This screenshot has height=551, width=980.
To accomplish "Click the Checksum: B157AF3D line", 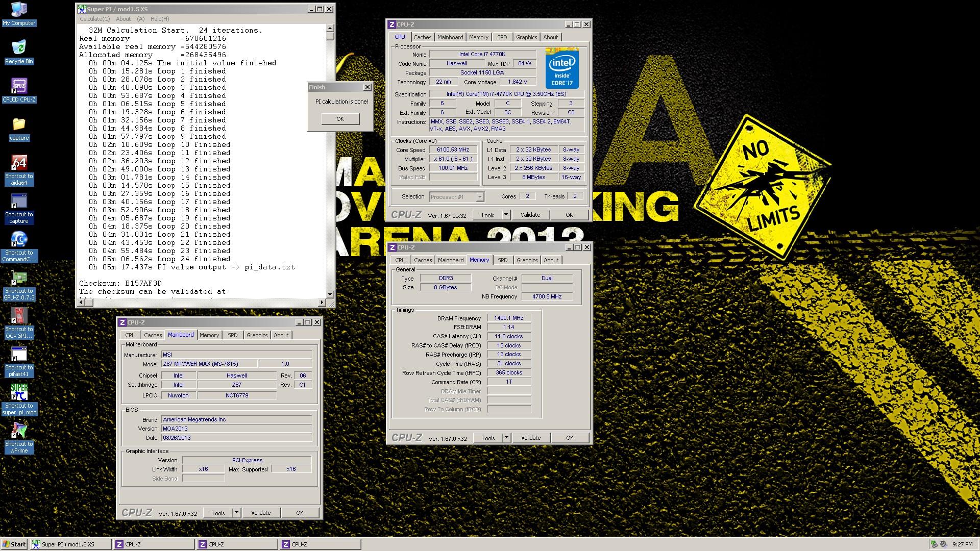I will click(120, 283).
